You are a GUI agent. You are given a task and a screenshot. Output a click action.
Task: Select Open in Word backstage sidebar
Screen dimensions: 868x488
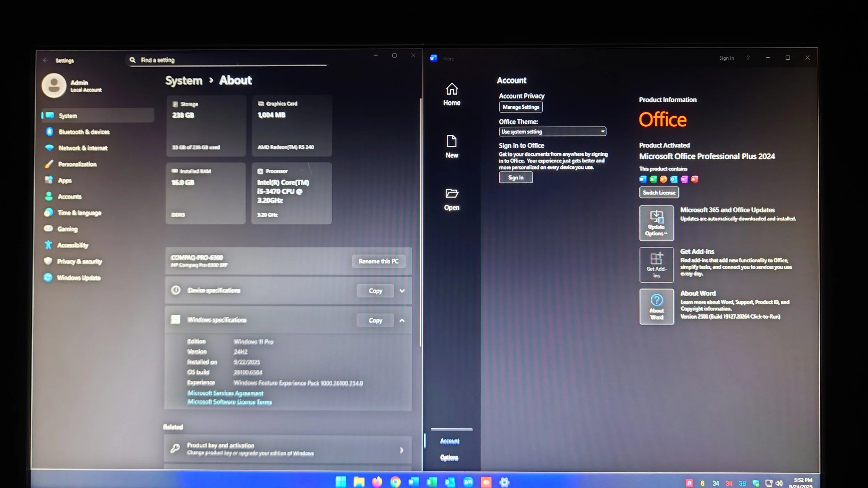(x=451, y=199)
